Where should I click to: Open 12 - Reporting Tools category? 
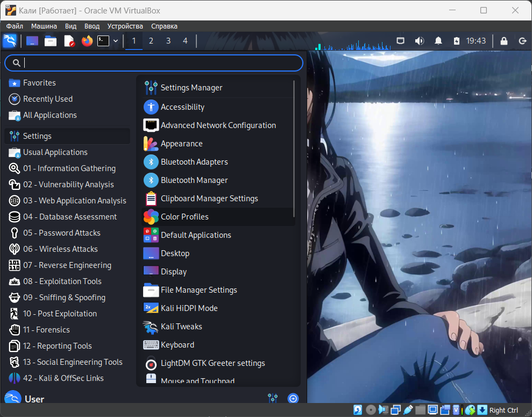[x=68, y=346]
